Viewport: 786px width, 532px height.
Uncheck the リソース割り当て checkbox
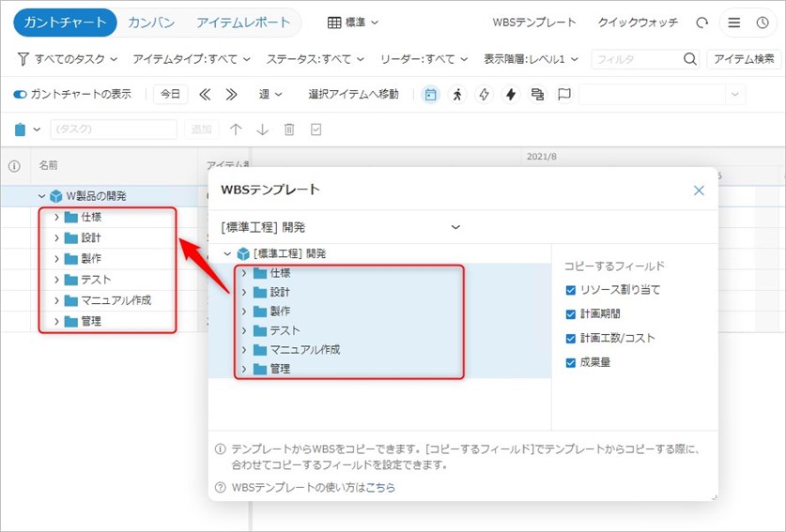[572, 290]
